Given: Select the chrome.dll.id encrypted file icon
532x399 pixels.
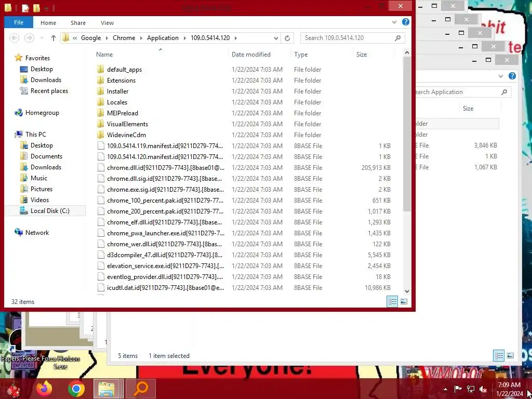Looking at the screenshot, I should coord(101,168).
